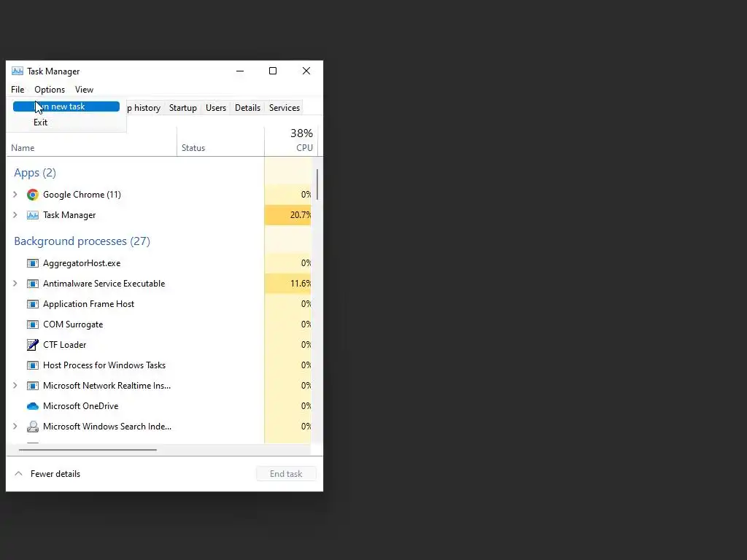Select the CTF Loader row text

pyautogui.click(x=64, y=345)
